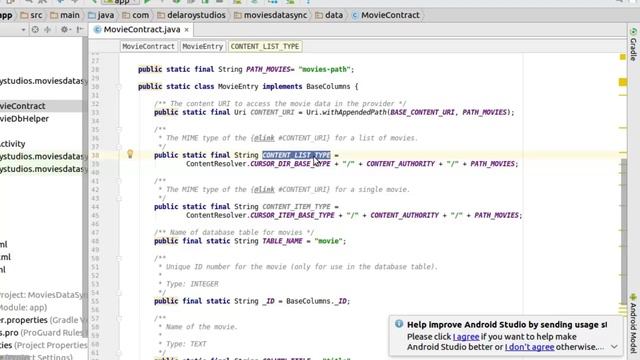Click the CONTENT_ITEM_TYPE identifier
640x360 pixels.
(296, 207)
